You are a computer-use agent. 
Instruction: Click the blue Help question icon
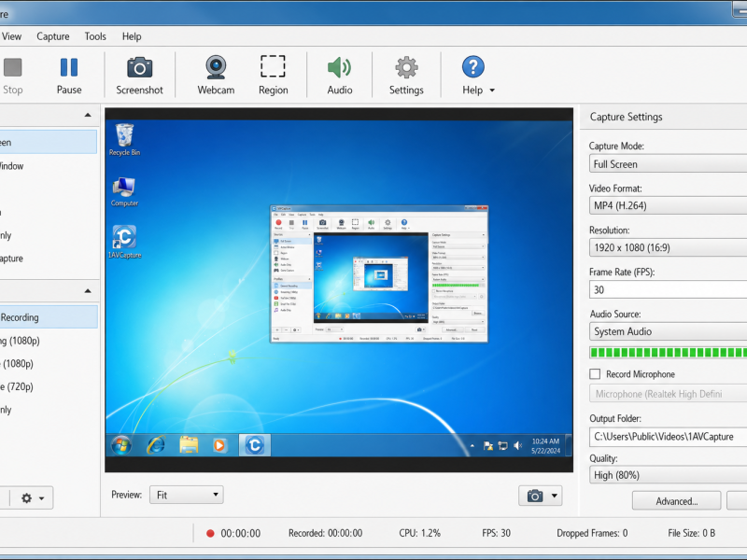(473, 67)
